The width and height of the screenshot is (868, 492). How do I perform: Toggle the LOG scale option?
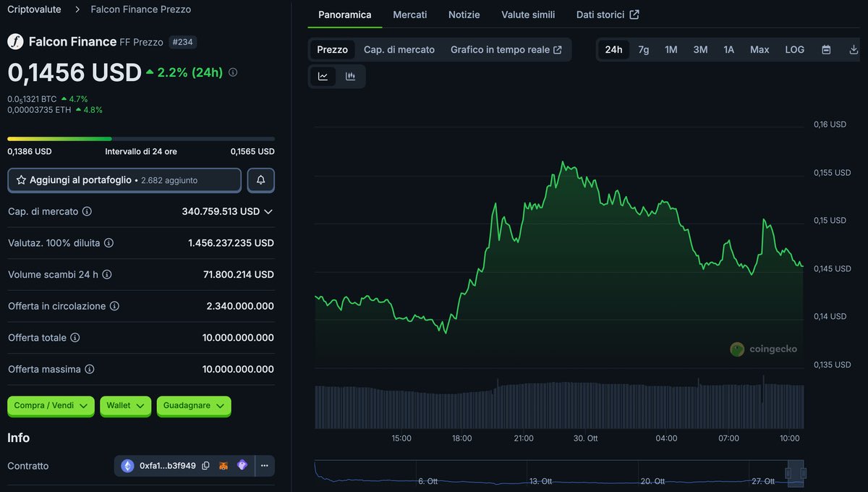794,50
